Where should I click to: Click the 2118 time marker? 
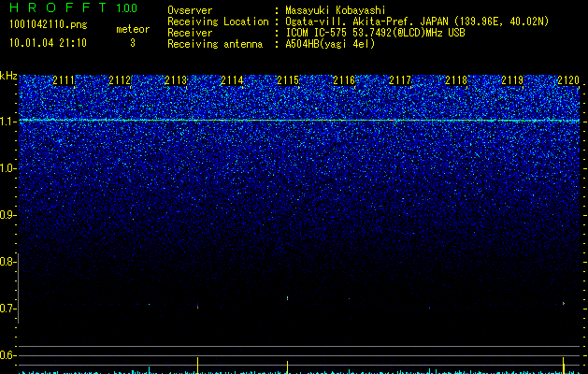coord(456,80)
